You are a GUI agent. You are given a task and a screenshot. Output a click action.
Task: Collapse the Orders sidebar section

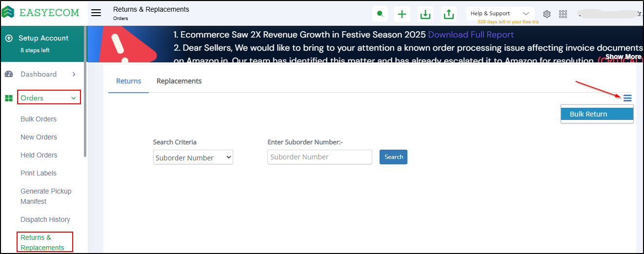(x=49, y=98)
